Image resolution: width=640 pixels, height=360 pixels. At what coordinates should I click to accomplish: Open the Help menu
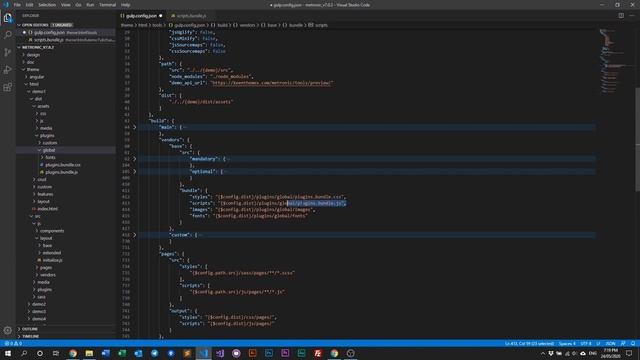pos(125,5)
